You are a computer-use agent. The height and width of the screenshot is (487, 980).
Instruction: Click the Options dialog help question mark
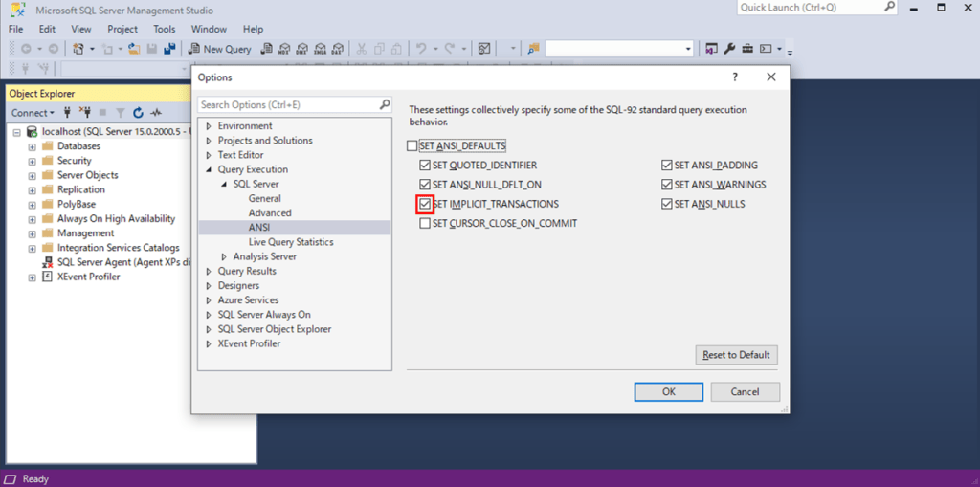click(734, 77)
